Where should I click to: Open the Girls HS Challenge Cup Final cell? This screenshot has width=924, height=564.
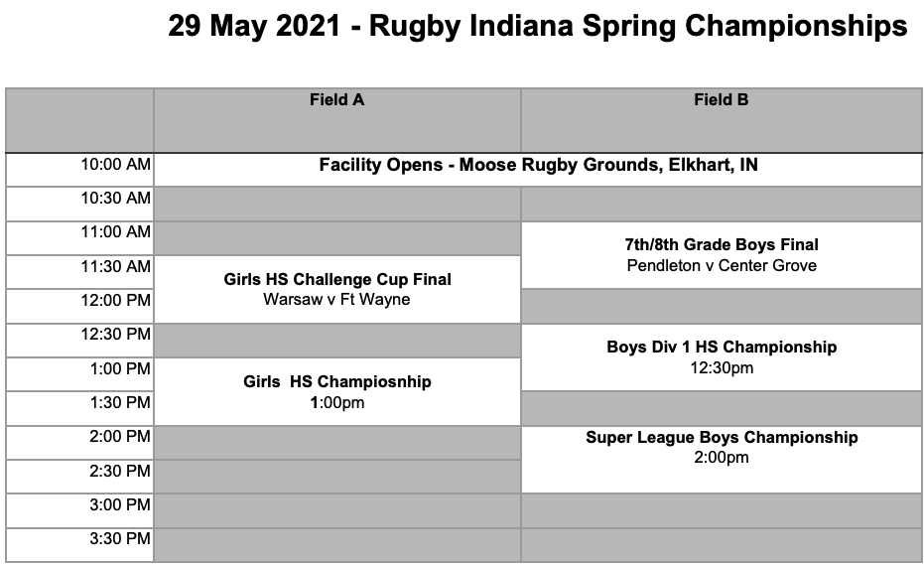click(337, 289)
